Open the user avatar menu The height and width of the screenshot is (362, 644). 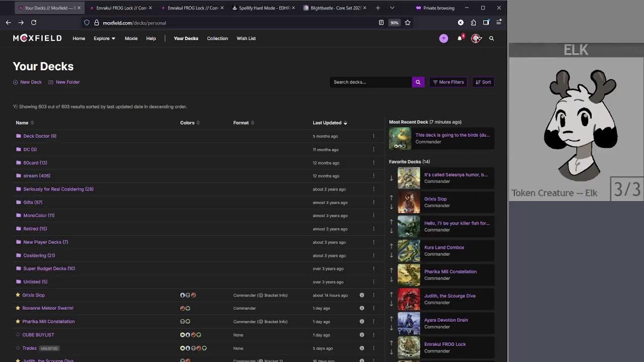(x=476, y=38)
